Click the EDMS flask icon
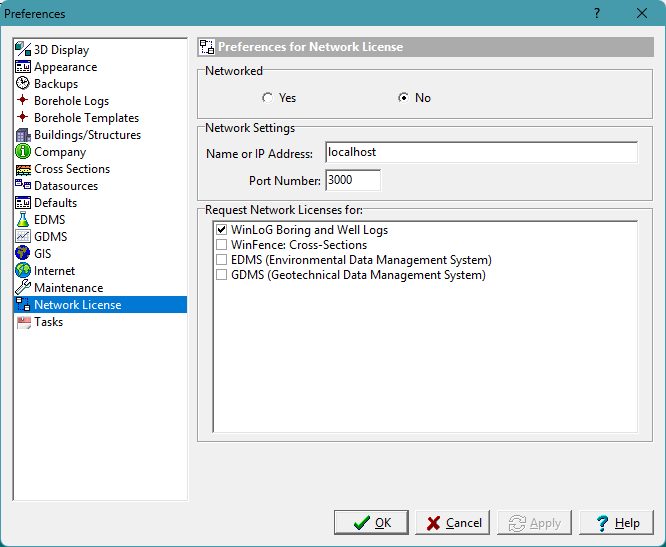 pos(23,220)
